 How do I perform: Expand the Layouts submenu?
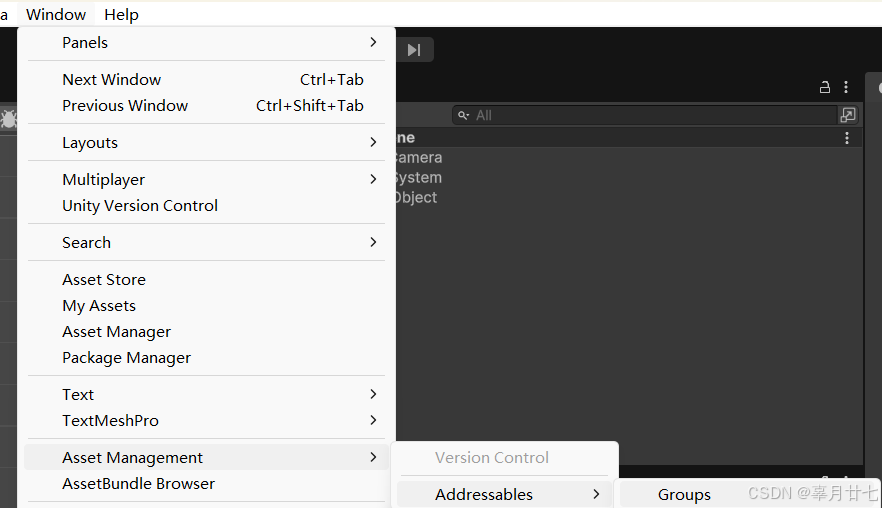[207, 143]
